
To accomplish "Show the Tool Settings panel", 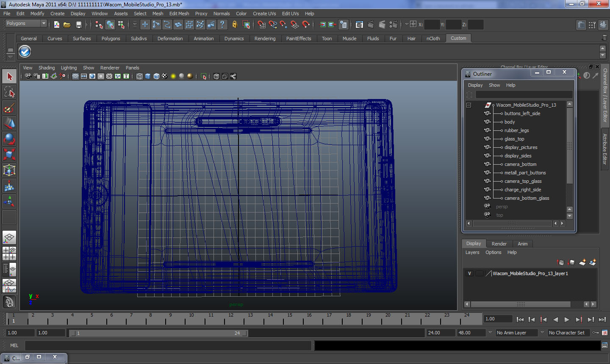I will (592, 25).
